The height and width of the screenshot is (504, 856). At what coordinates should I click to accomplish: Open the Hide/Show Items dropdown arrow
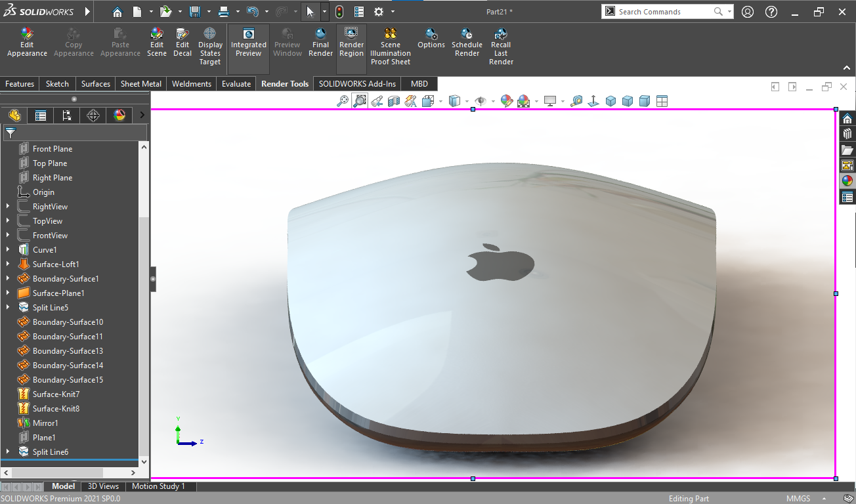click(492, 101)
